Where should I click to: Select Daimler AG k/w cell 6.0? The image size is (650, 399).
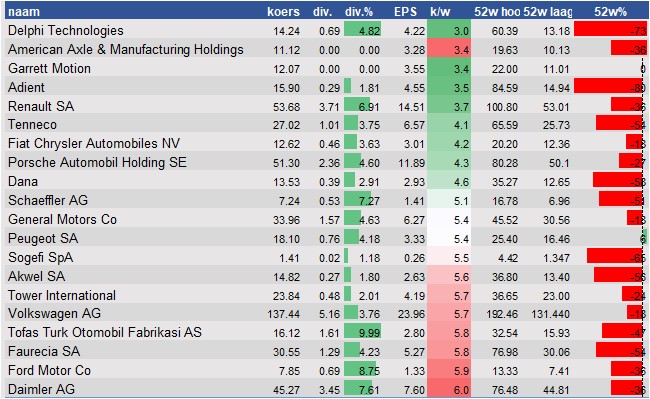pos(449,389)
